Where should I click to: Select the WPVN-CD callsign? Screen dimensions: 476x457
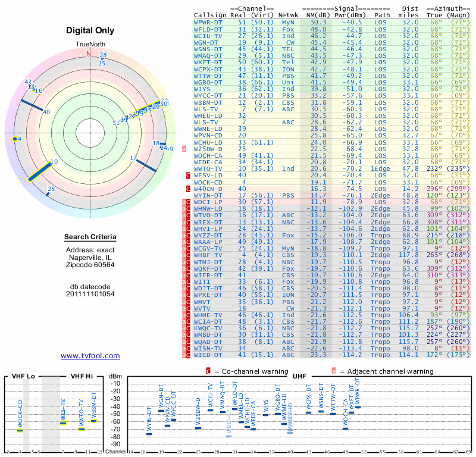(x=208, y=136)
